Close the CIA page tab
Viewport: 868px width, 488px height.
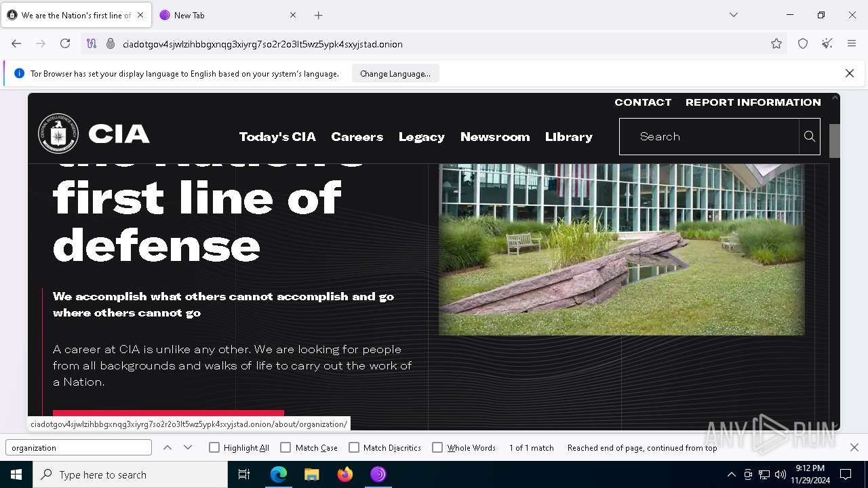[140, 15]
